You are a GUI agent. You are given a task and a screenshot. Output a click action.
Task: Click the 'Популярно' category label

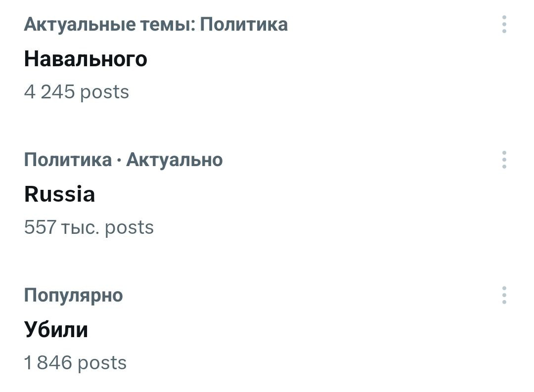(73, 295)
